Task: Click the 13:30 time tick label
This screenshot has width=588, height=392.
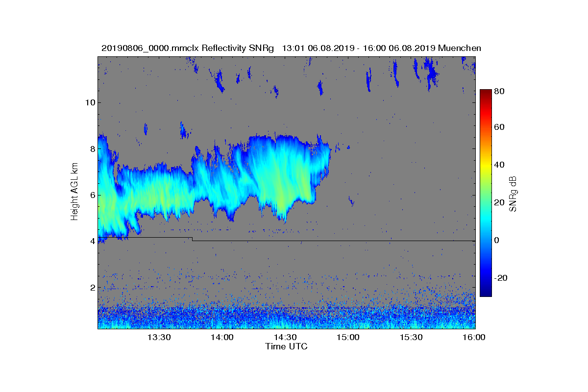Action: pos(159,337)
